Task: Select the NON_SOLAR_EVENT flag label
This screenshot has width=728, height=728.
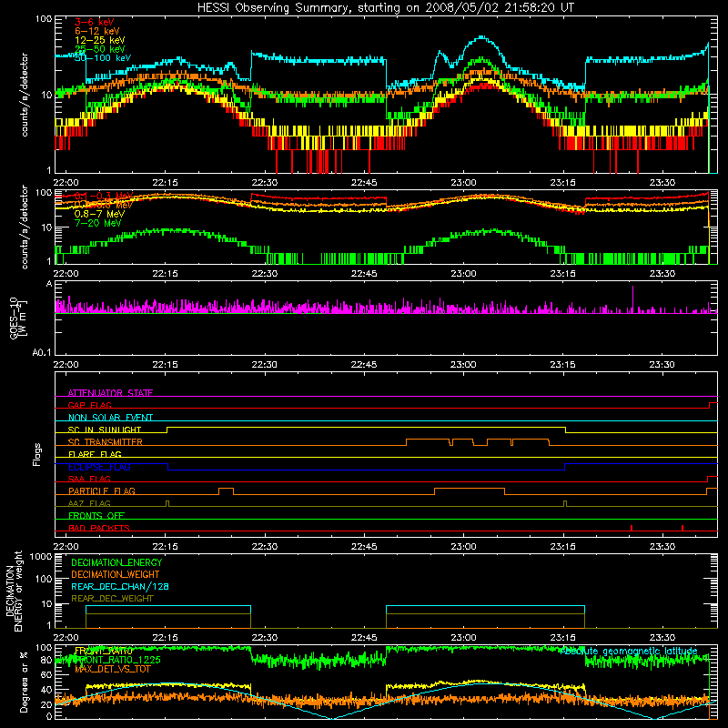Action: tap(110, 418)
